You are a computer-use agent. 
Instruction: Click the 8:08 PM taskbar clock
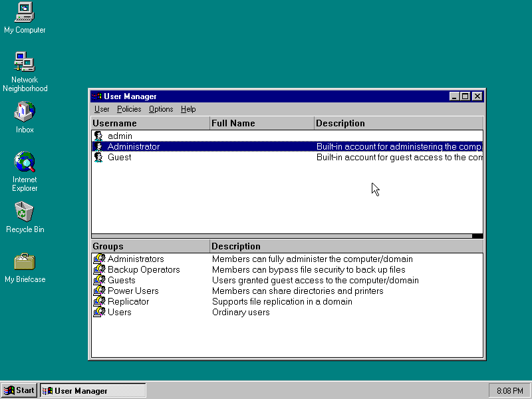pyautogui.click(x=509, y=391)
